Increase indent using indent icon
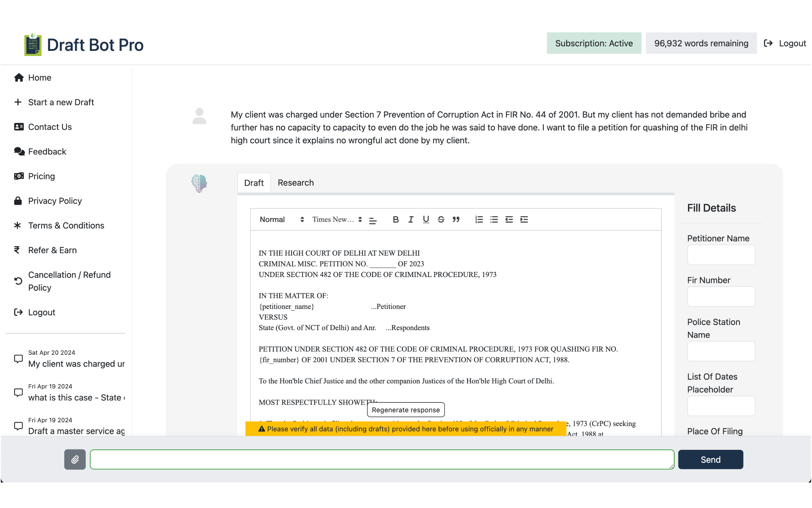The height and width of the screenshot is (508, 812). click(x=524, y=219)
